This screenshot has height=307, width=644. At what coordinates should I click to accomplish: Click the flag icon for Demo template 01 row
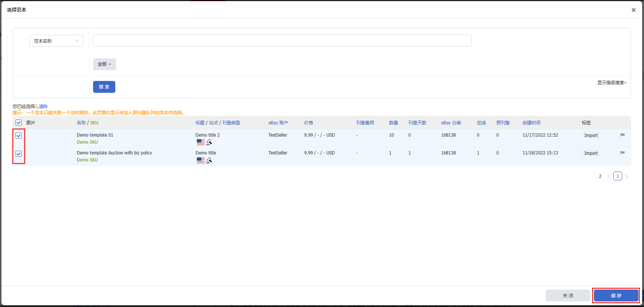(622, 135)
